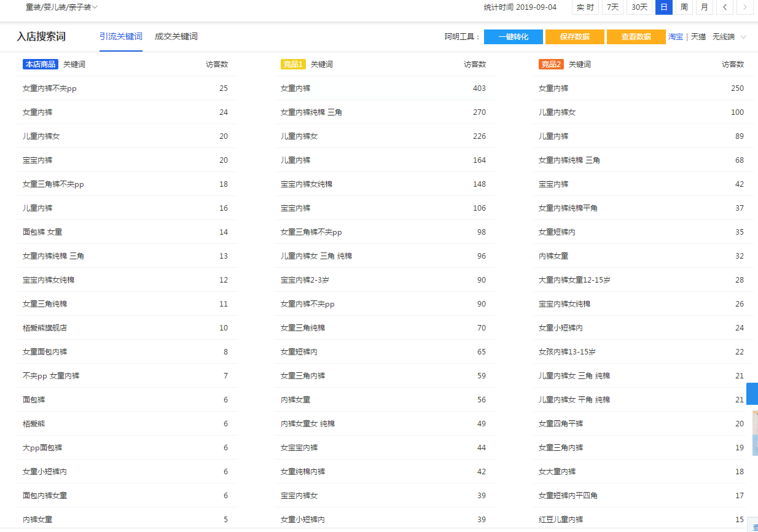Viewport: 758px width, 532px height.
Task: Select keyword 面包裤 女童
Action: (x=42, y=232)
